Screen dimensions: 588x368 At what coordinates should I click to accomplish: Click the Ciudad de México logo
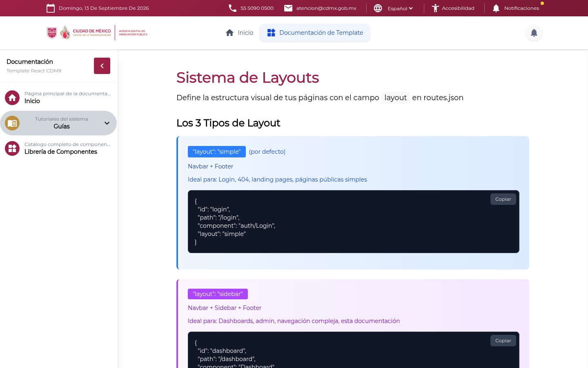pyautogui.click(x=79, y=33)
